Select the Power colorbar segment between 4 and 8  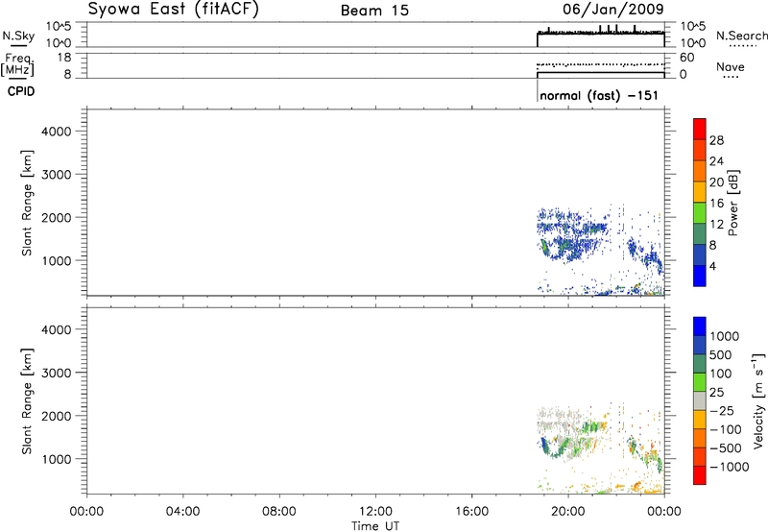(x=700, y=254)
